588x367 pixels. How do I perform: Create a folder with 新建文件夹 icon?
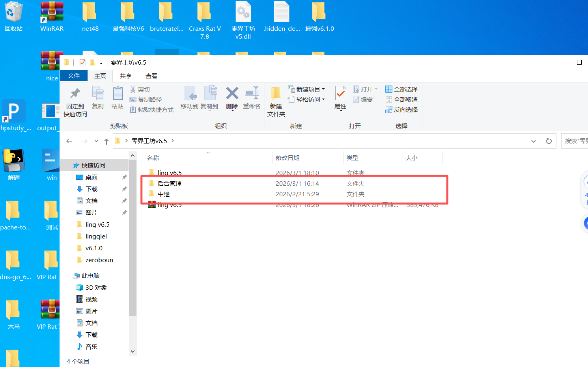[276, 94]
